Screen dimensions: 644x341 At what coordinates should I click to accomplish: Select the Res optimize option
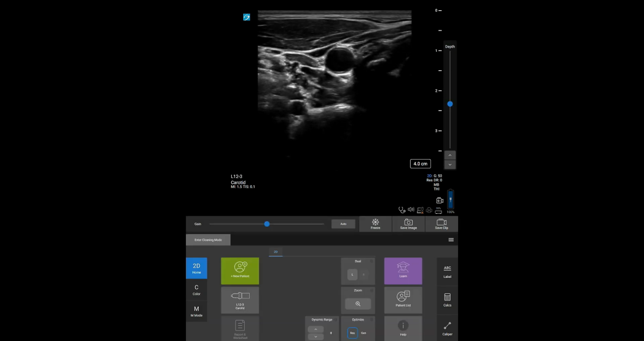tap(352, 333)
